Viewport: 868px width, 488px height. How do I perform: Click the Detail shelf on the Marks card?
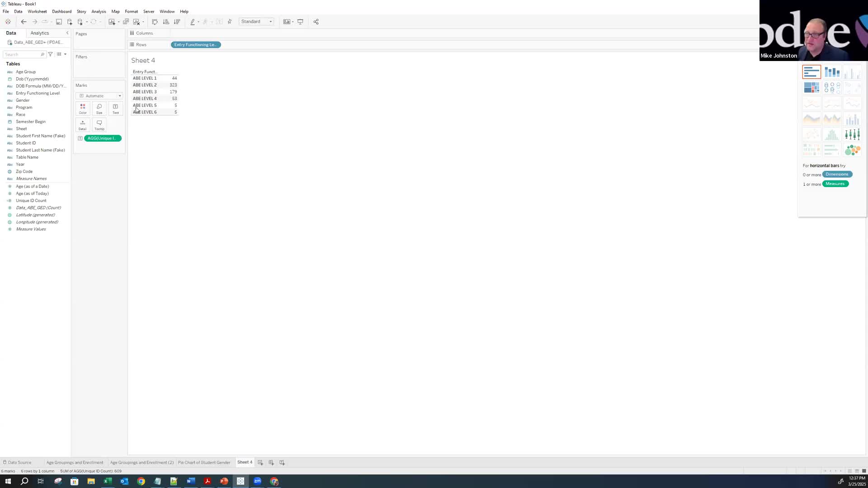(83, 124)
